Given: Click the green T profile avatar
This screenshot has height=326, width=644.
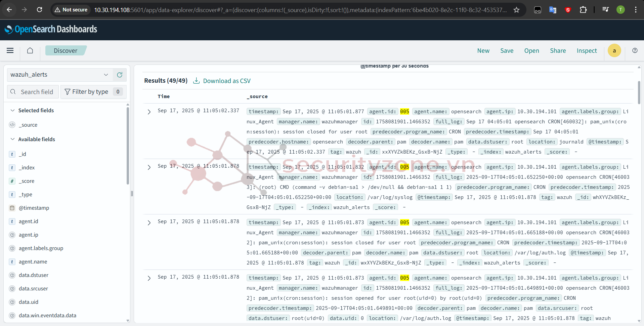Looking at the screenshot, I should point(620,10).
